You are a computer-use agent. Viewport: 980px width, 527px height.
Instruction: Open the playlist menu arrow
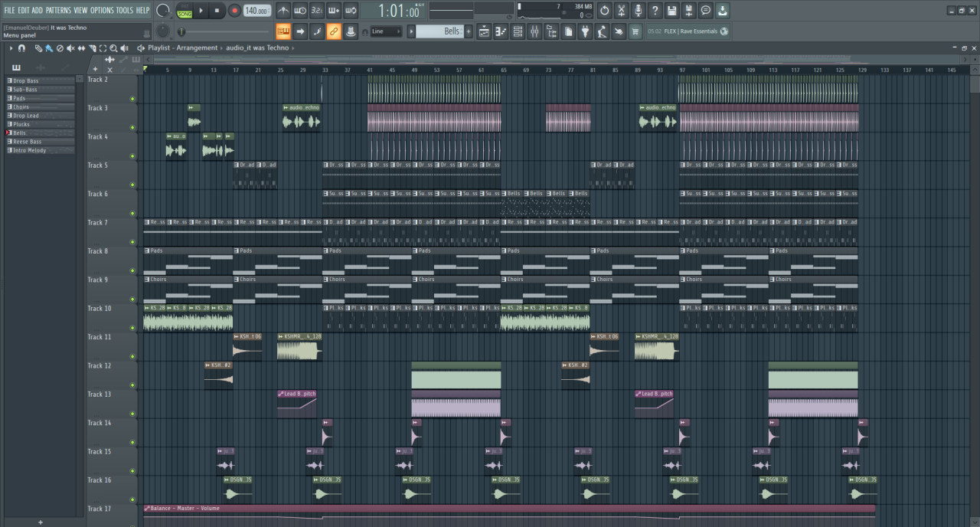11,48
